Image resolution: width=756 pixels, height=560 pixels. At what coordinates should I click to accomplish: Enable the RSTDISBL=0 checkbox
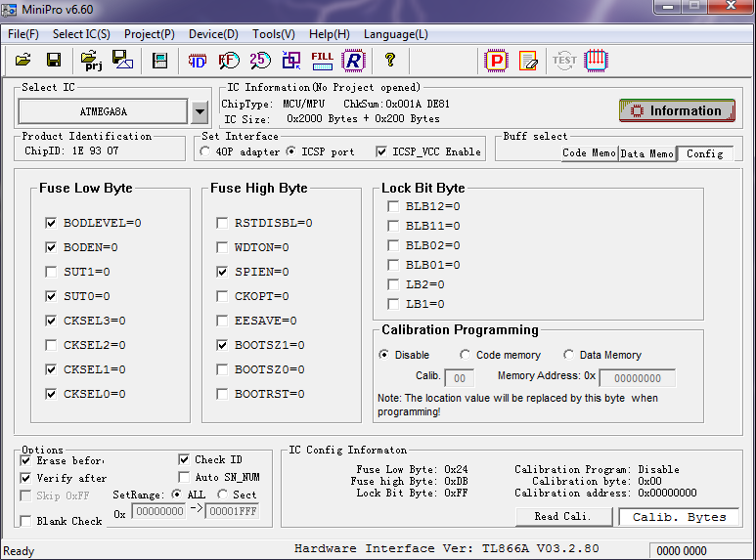(222, 223)
